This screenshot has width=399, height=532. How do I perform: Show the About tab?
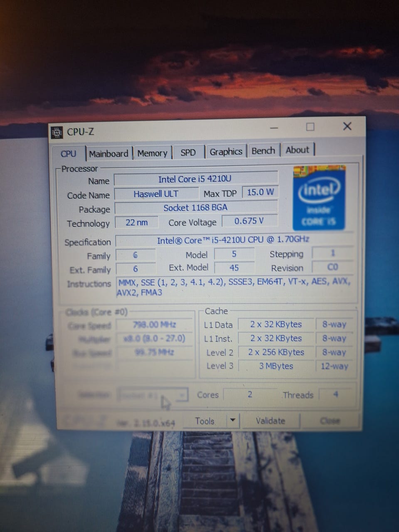[298, 150]
